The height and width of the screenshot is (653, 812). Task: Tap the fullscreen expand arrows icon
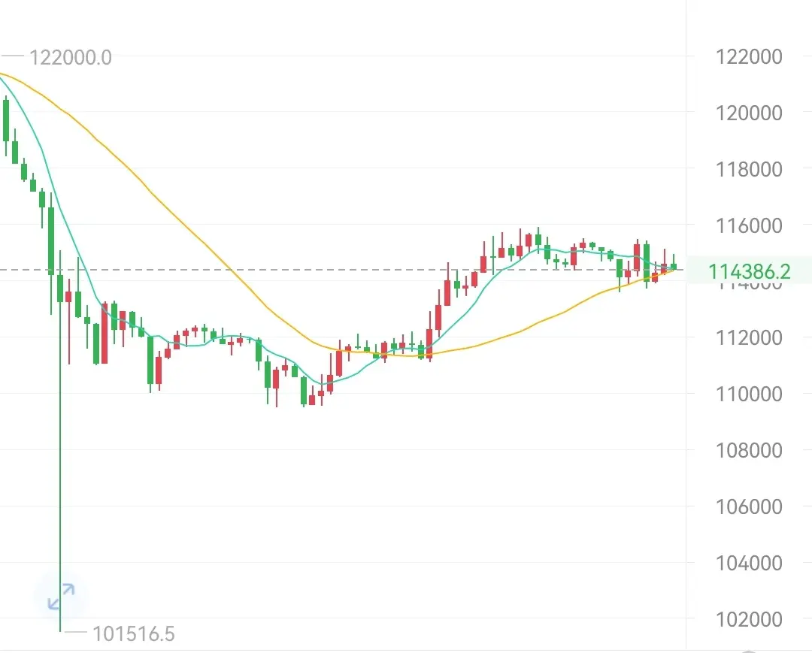pos(61,596)
